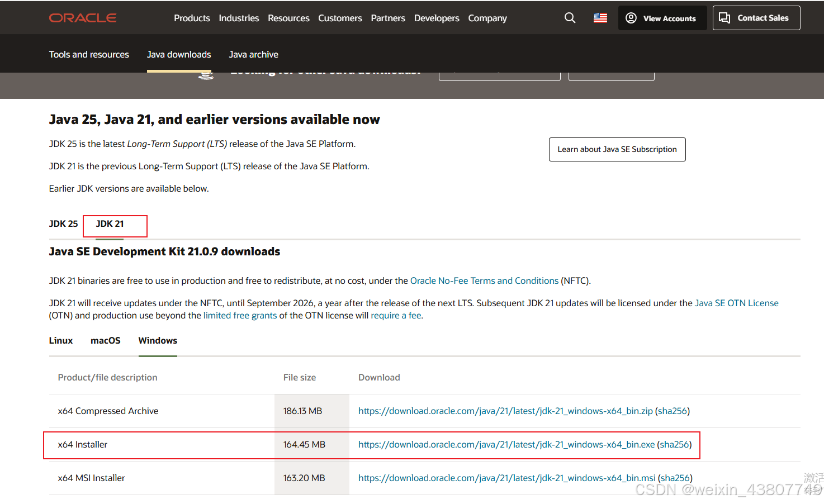The height and width of the screenshot is (504, 824).
Task: Click the Java 25, Java 21 versions heading
Action: [x=215, y=120]
